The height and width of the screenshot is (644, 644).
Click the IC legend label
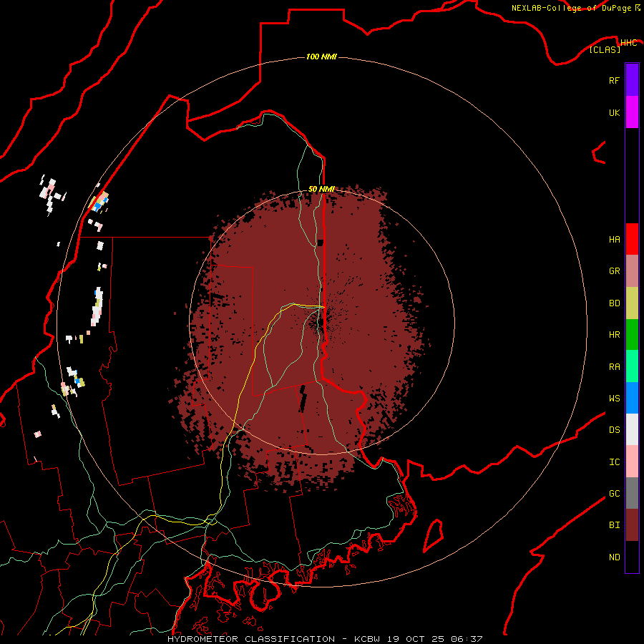pos(614,462)
